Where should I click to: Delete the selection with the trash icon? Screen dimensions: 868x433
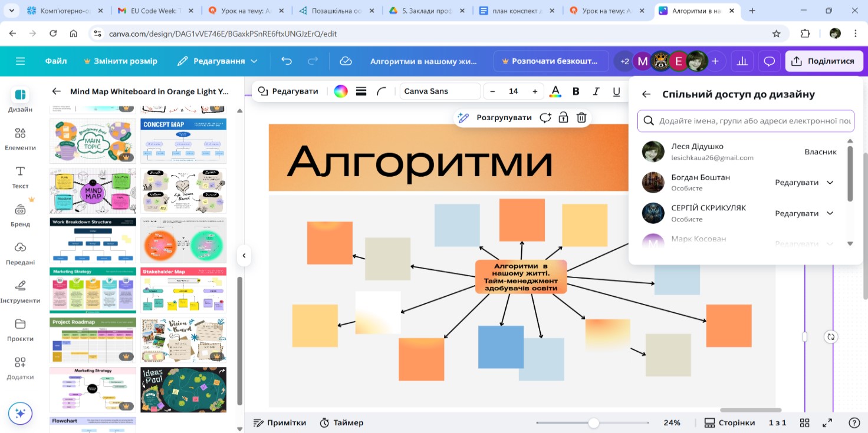click(581, 117)
